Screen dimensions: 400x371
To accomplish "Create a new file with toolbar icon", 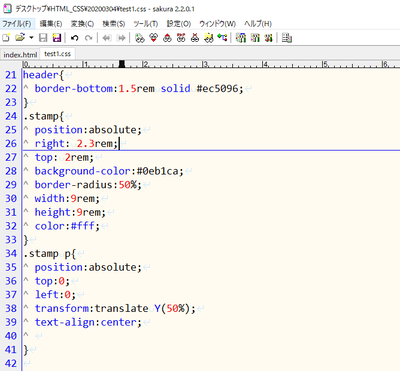I will point(6,38).
